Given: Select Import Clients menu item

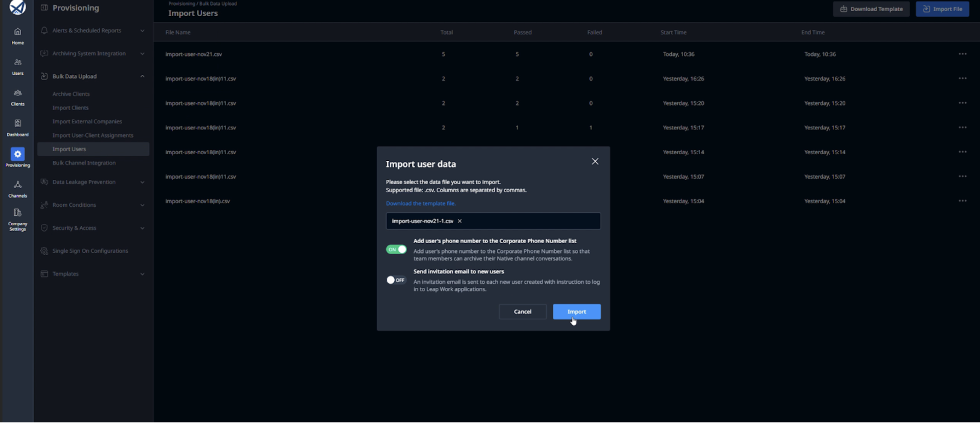Looking at the screenshot, I should click(x=71, y=108).
